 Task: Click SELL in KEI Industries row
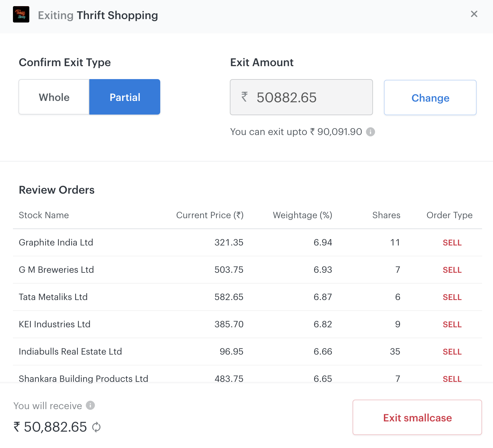click(452, 325)
